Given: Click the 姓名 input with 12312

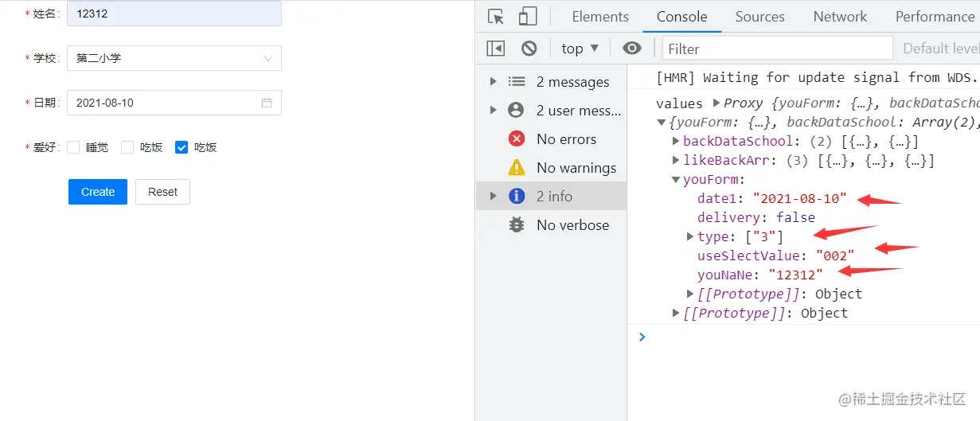Looking at the screenshot, I should tap(174, 14).
